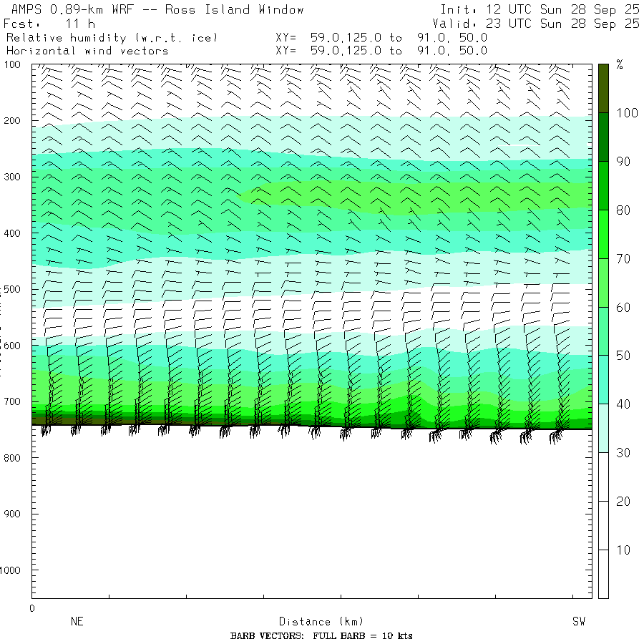Click the colorbar label '50'
The image size is (644, 644).
point(623,356)
